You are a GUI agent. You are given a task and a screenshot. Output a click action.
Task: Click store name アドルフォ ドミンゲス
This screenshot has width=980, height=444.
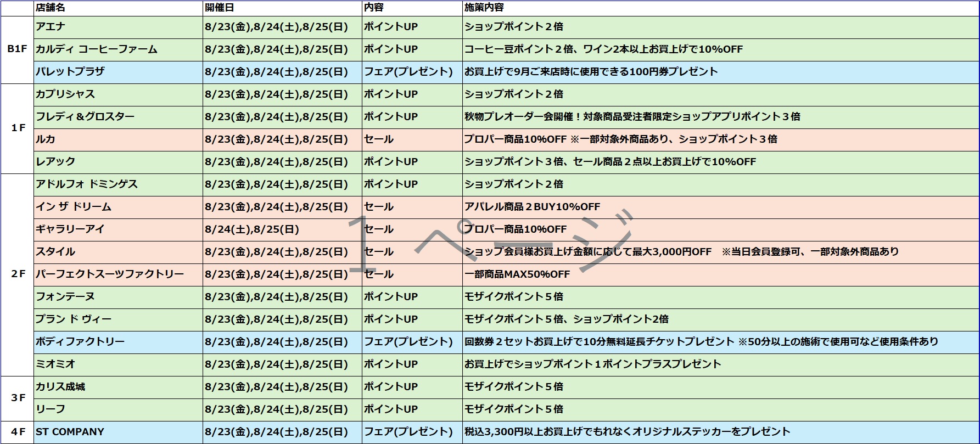[x=87, y=184]
